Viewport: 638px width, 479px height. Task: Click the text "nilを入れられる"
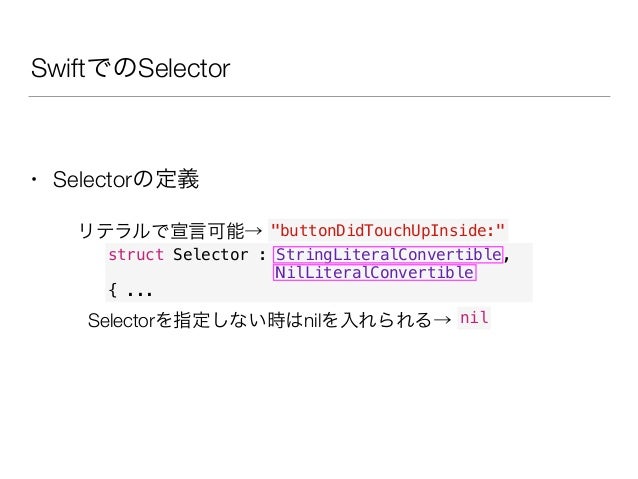pyautogui.click(x=368, y=320)
